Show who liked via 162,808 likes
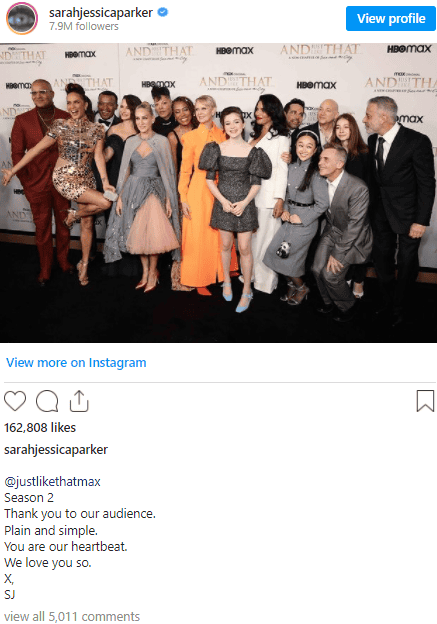The height and width of the screenshot is (624, 437). click(x=40, y=427)
